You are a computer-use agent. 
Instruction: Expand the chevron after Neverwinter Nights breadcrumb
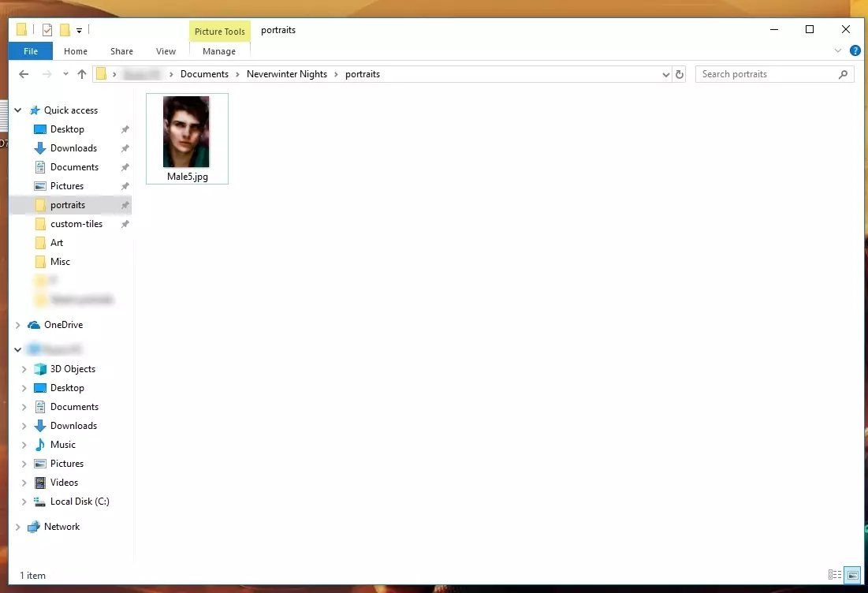(x=336, y=74)
